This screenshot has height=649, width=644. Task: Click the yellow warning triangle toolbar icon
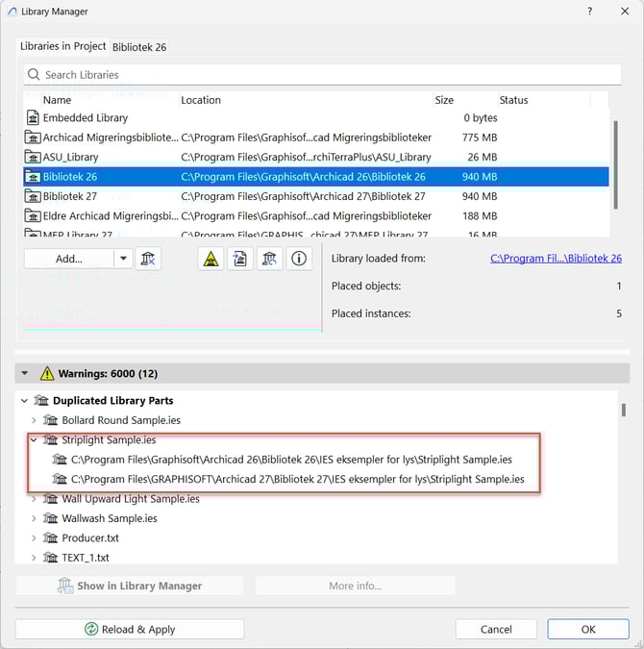[x=211, y=258]
